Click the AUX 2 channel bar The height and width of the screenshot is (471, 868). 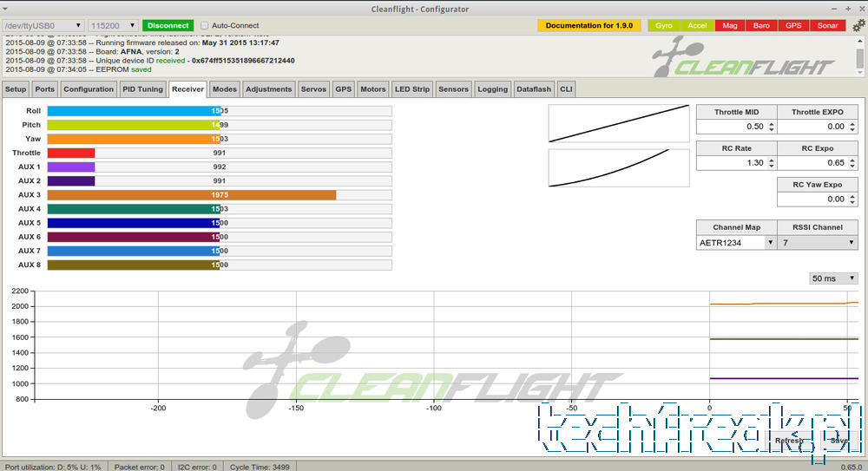[x=220, y=181]
